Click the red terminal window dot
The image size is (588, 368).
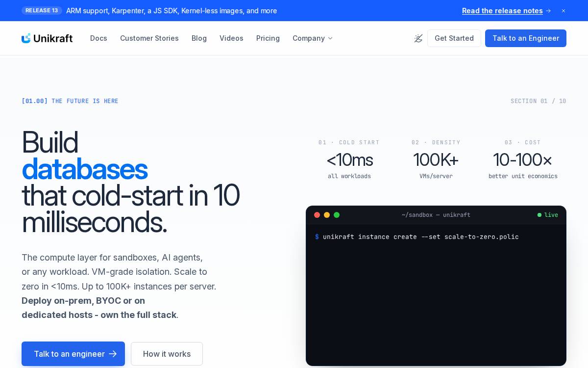click(x=317, y=215)
